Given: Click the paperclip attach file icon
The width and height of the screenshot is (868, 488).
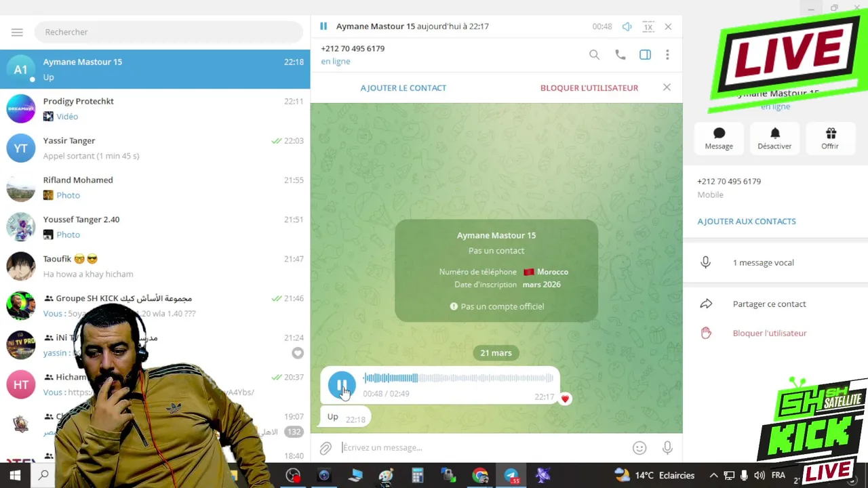Looking at the screenshot, I should (326, 448).
